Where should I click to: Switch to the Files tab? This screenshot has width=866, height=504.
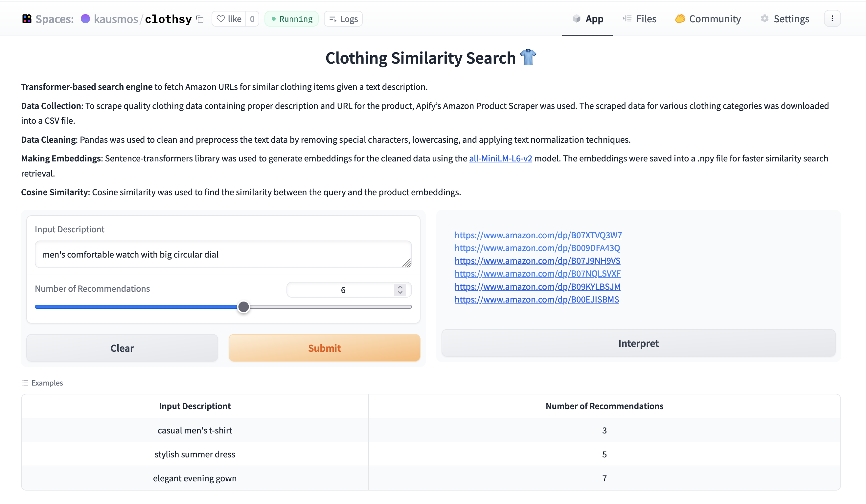click(x=640, y=19)
